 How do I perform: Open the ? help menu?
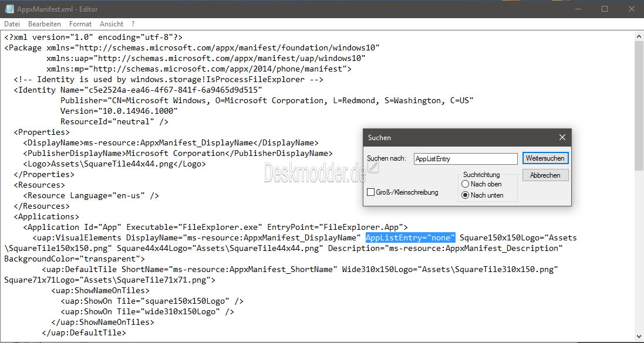tap(133, 24)
